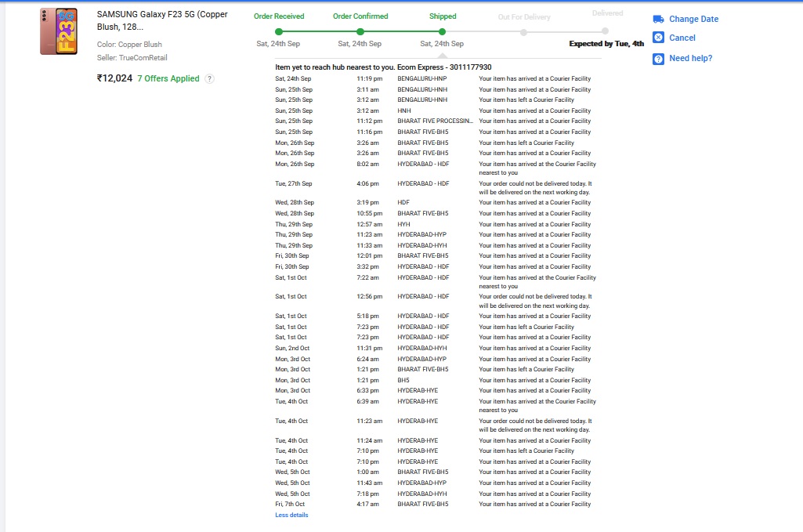The height and width of the screenshot is (532, 803).
Task: Open the offers info question mark icon
Action: [x=209, y=79]
